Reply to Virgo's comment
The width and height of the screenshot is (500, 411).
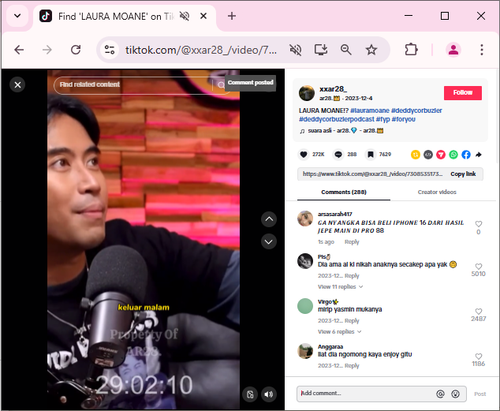[352, 321]
